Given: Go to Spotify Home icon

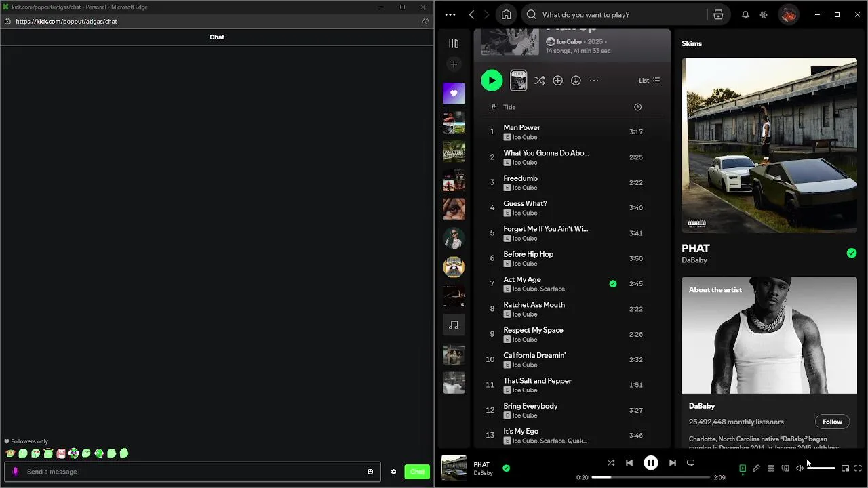Looking at the screenshot, I should pos(506,14).
